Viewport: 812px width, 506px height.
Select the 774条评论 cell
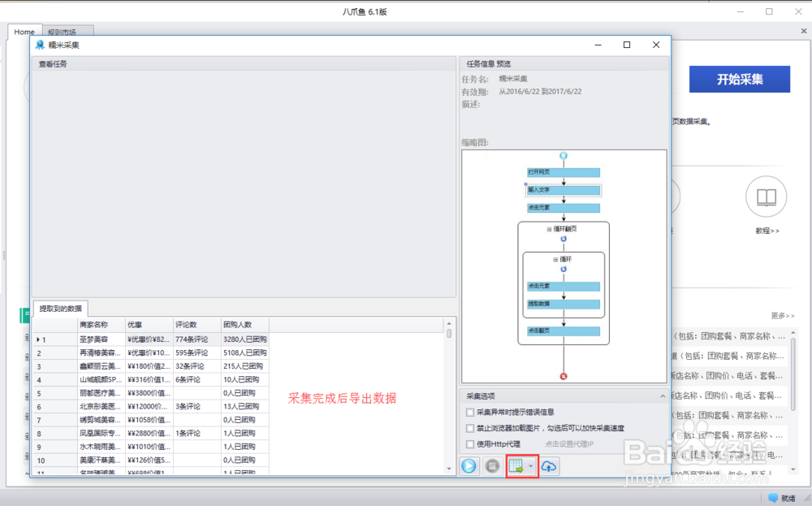click(197, 339)
